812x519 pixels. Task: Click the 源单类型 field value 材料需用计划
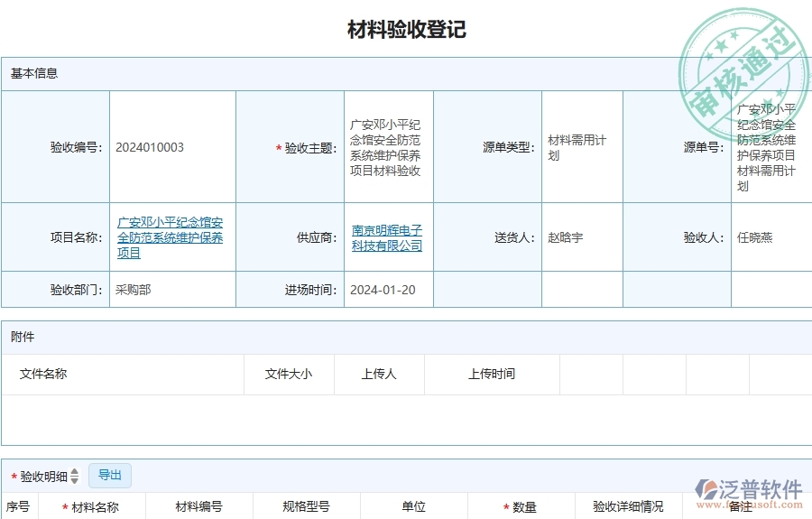pyautogui.click(x=577, y=147)
